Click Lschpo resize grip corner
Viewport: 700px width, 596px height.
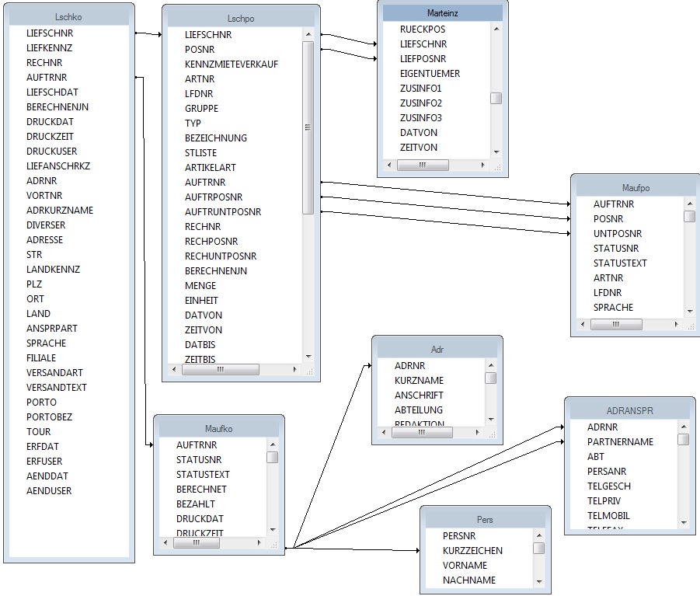pos(309,371)
